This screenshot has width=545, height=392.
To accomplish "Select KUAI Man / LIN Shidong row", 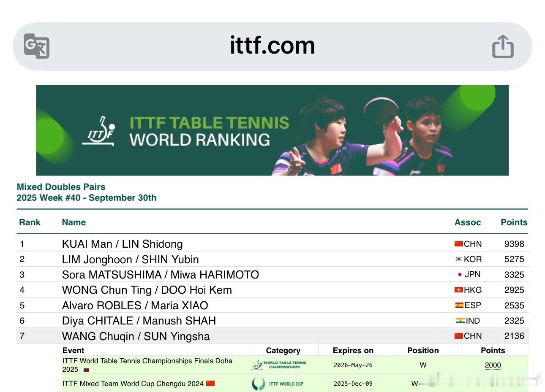I will [x=272, y=244].
